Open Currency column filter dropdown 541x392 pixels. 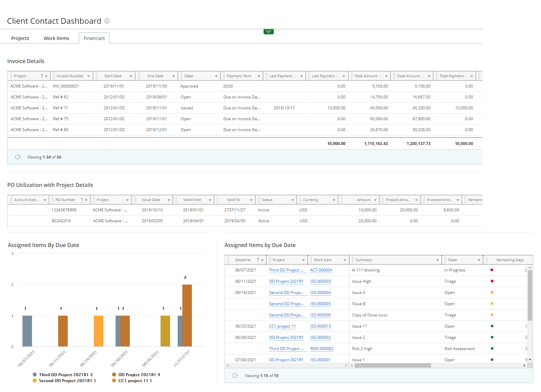pyautogui.click(x=334, y=200)
